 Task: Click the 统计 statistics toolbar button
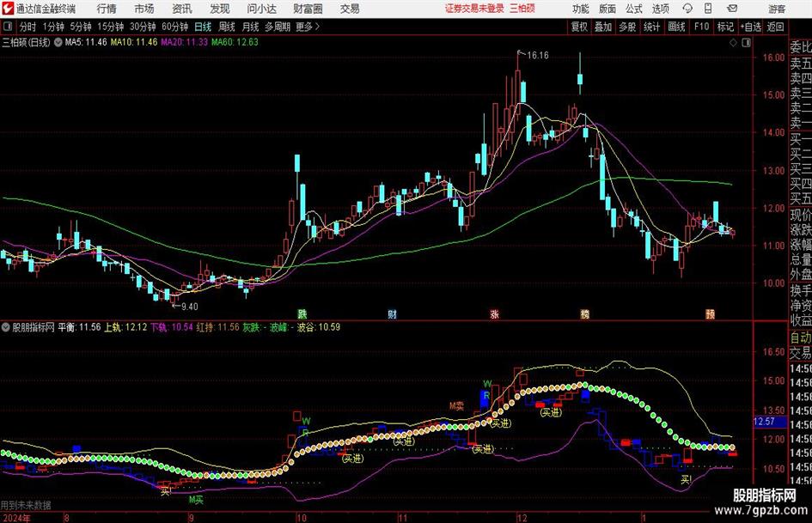[651, 27]
